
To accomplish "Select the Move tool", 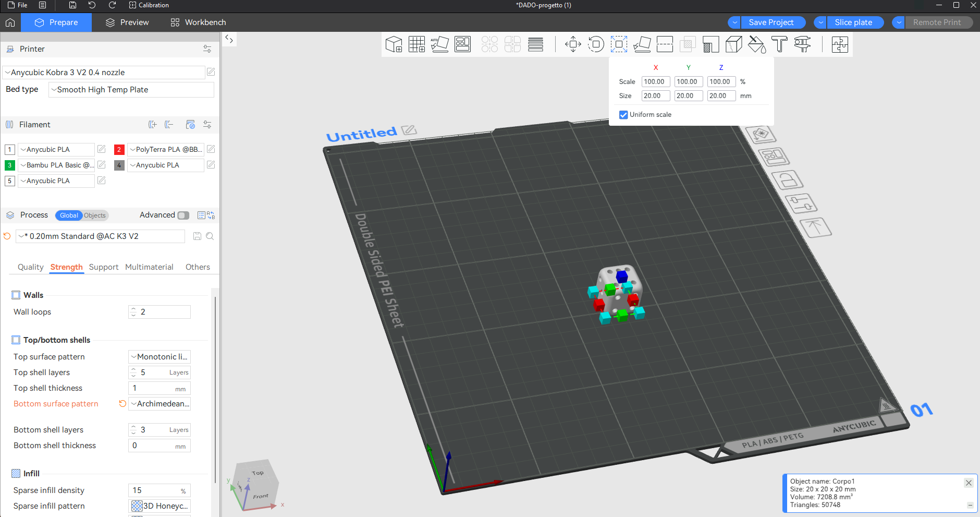I will tap(573, 44).
